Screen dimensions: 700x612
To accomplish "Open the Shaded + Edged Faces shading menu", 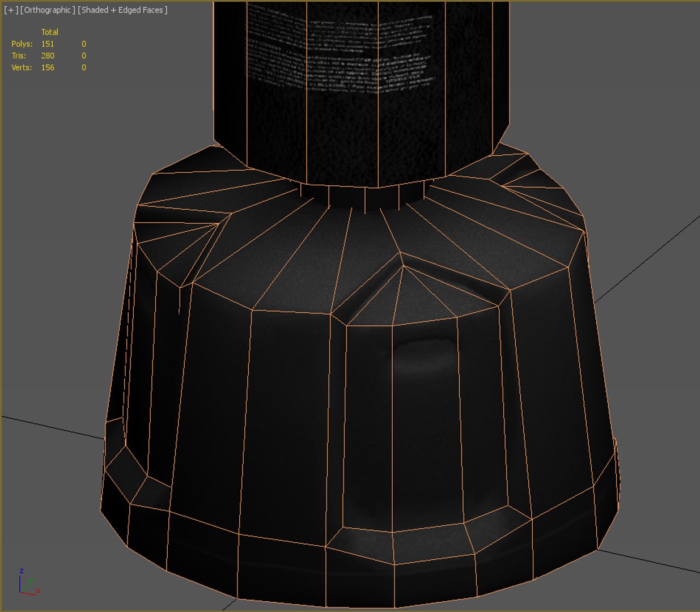I will click(x=122, y=10).
